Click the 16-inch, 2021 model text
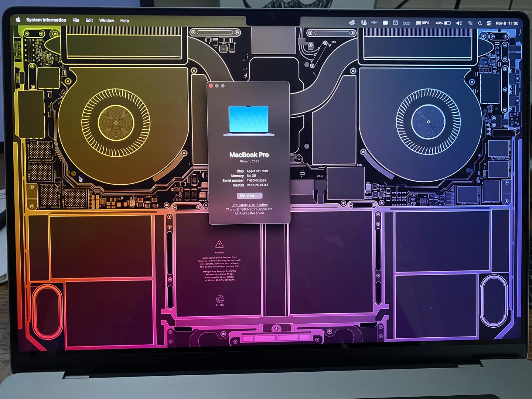 point(249,161)
